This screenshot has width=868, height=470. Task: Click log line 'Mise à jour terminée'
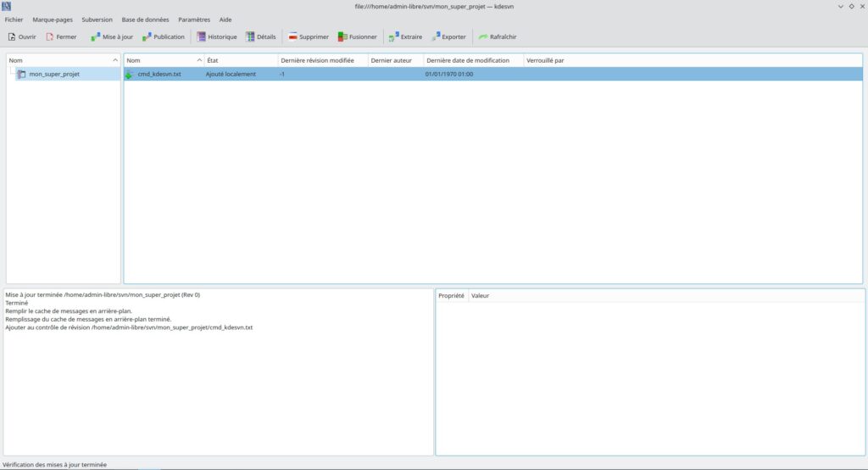coord(103,295)
